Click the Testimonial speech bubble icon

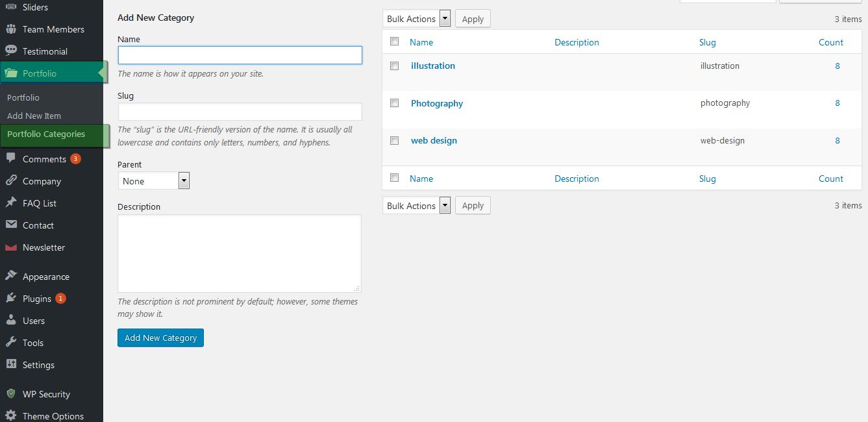click(x=10, y=51)
